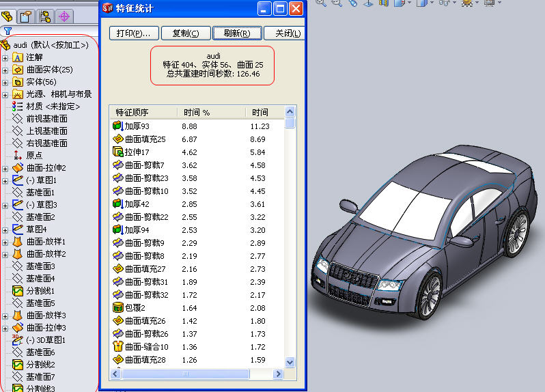Click the horizontal scrollbar thumb

tap(186, 374)
